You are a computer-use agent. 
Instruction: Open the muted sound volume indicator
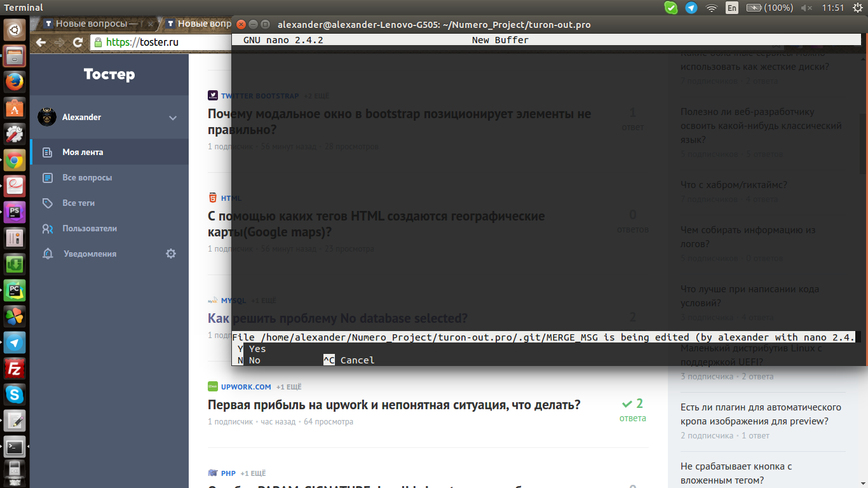(806, 8)
